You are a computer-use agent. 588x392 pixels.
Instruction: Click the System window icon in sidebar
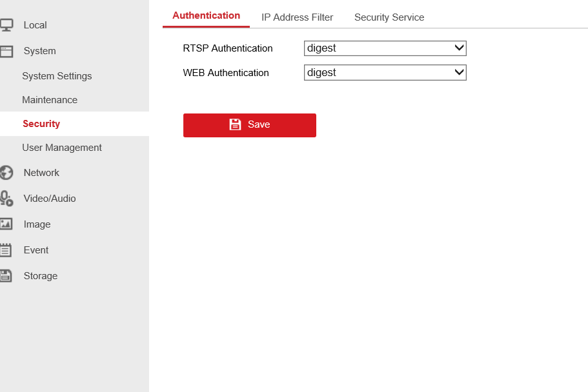tap(6, 52)
